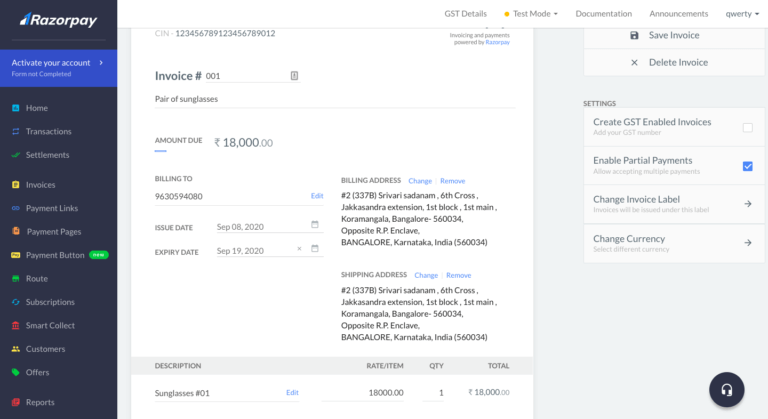Open the Test Mode dropdown
The height and width of the screenshot is (419, 768).
point(530,14)
